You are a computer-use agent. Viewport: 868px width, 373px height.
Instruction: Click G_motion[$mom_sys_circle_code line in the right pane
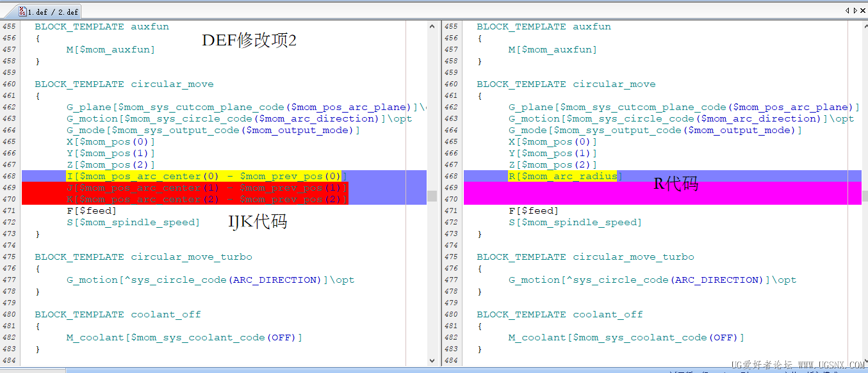[681, 118]
